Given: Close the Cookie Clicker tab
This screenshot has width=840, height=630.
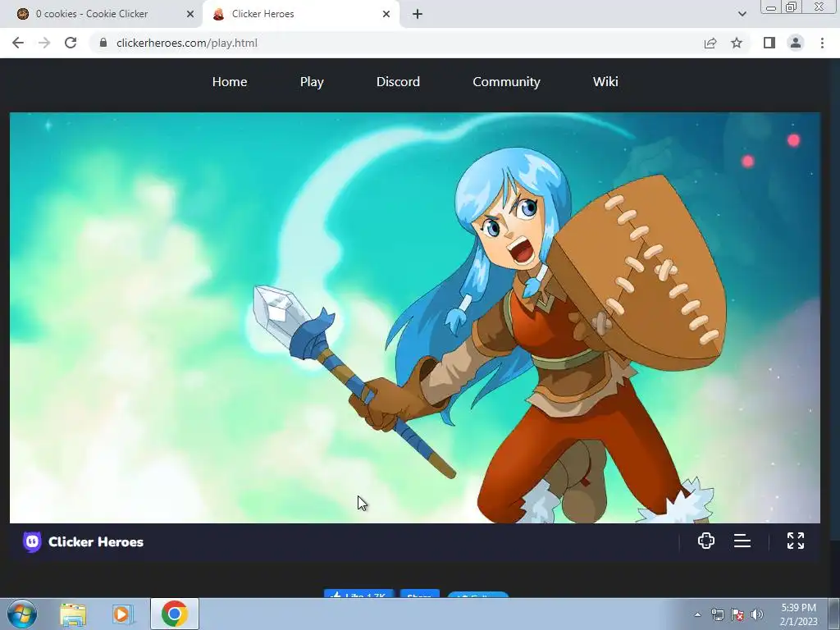Looking at the screenshot, I should click(190, 15).
